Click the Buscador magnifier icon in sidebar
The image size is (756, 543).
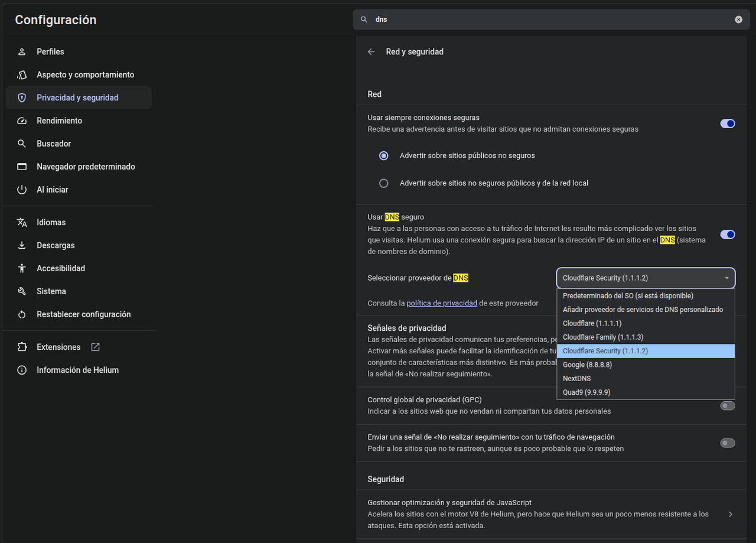(x=22, y=144)
